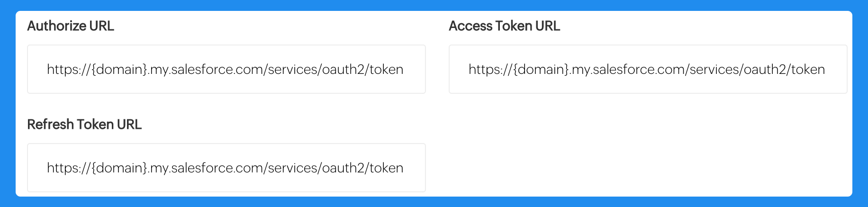Click the "Authorize URL" field label

point(71,26)
